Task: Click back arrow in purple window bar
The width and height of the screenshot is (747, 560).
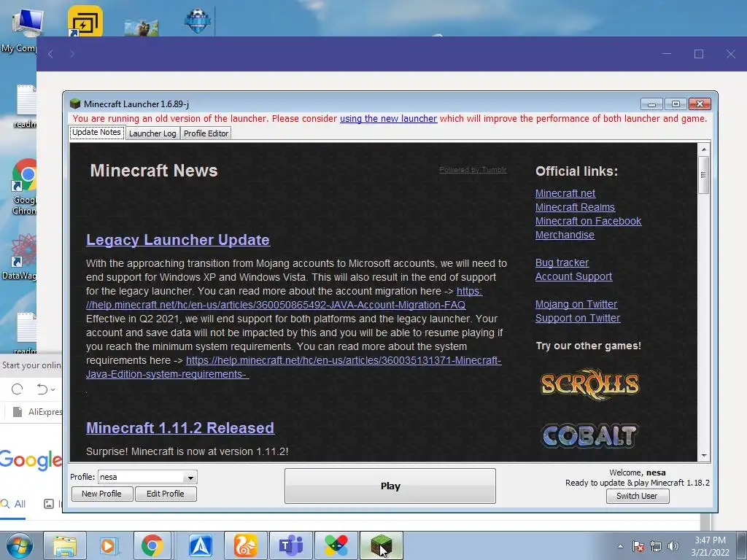Action: (x=50, y=54)
